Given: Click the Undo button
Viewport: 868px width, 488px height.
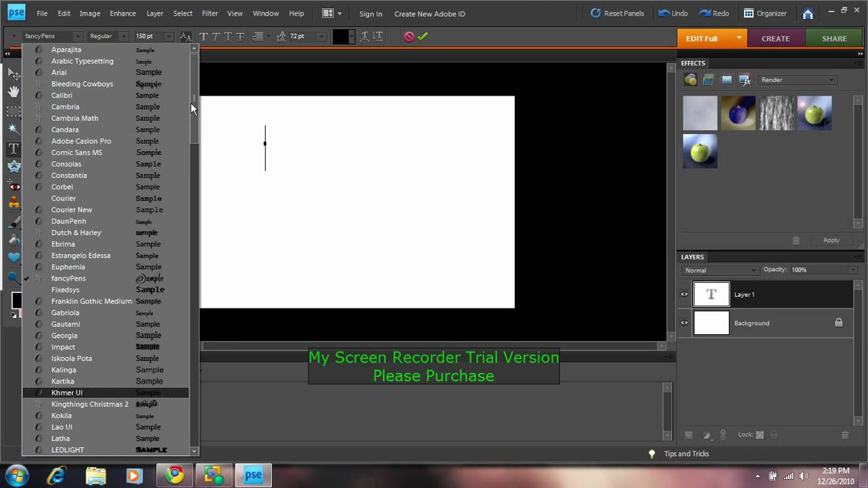Looking at the screenshot, I should [x=673, y=14].
